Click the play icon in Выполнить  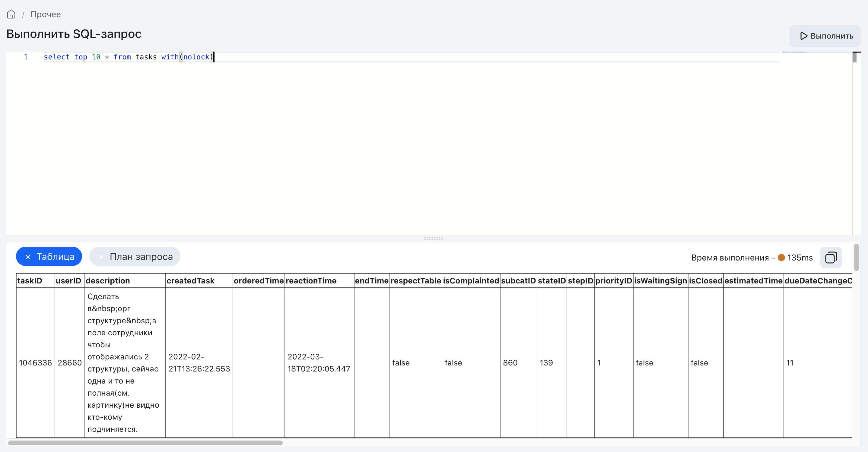(x=804, y=36)
